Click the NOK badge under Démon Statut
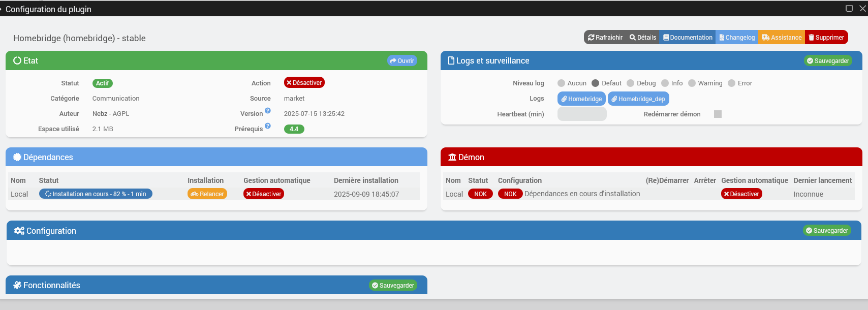Image resolution: width=868 pixels, height=310 pixels. pyautogui.click(x=480, y=194)
